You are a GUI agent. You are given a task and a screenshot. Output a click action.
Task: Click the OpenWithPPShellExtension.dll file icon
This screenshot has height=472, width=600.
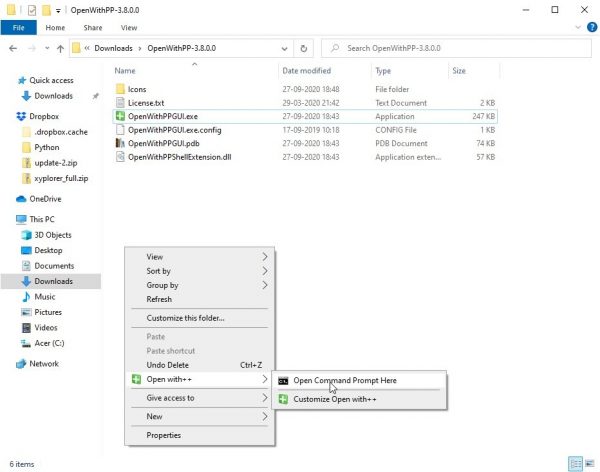[120, 157]
